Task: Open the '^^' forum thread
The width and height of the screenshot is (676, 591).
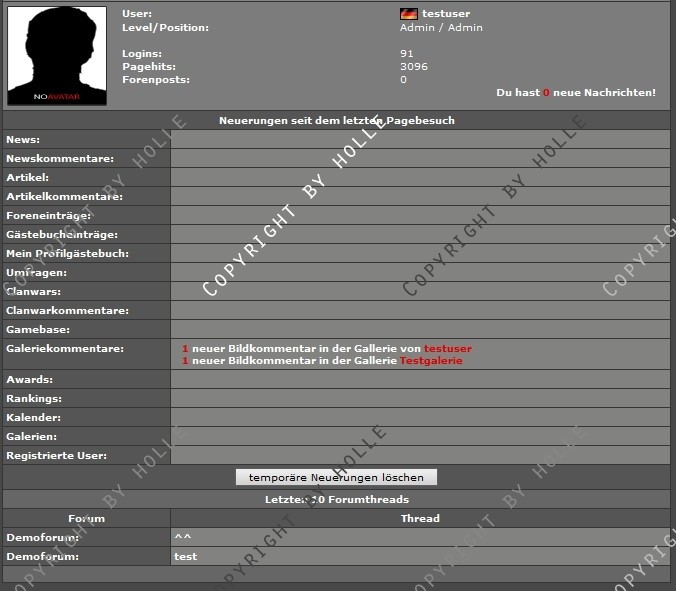Action: tap(183, 537)
